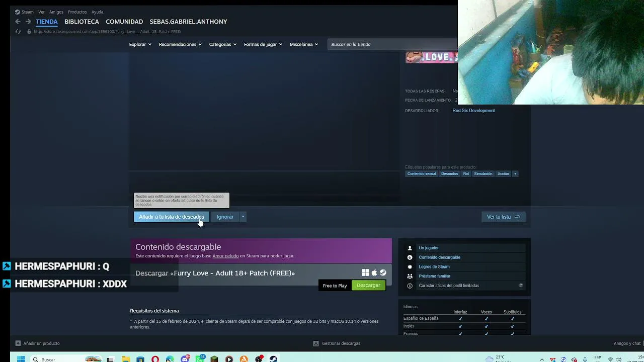Open WhatsApp from the taskbar
The width and height of the screenshot is (644, 362).
pos(200,359)
